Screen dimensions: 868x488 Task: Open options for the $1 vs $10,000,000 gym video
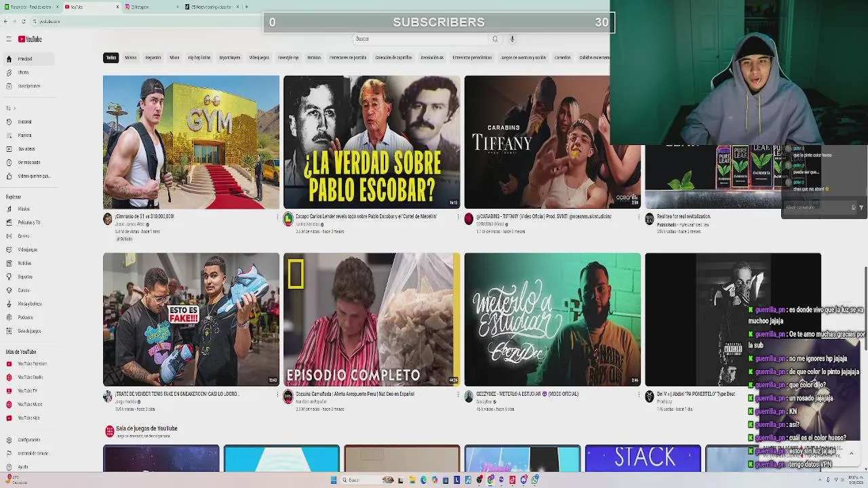point(277,218)
